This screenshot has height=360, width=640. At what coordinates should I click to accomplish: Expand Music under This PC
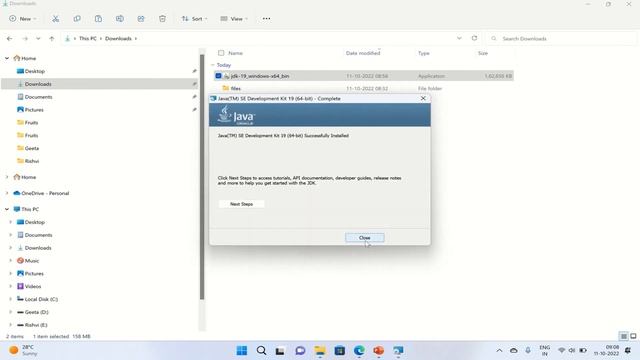11,260
